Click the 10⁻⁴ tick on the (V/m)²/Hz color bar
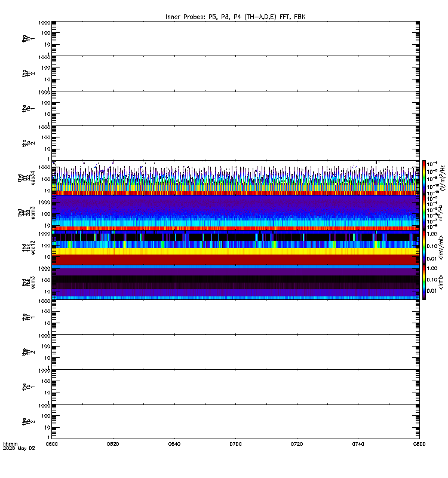 coord(432,164)
